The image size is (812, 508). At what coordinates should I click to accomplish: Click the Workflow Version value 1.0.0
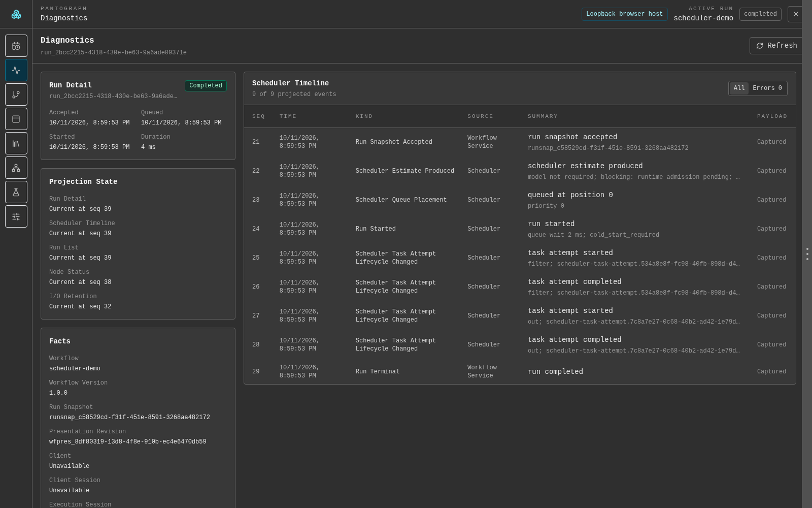click(x=58, y=393)
